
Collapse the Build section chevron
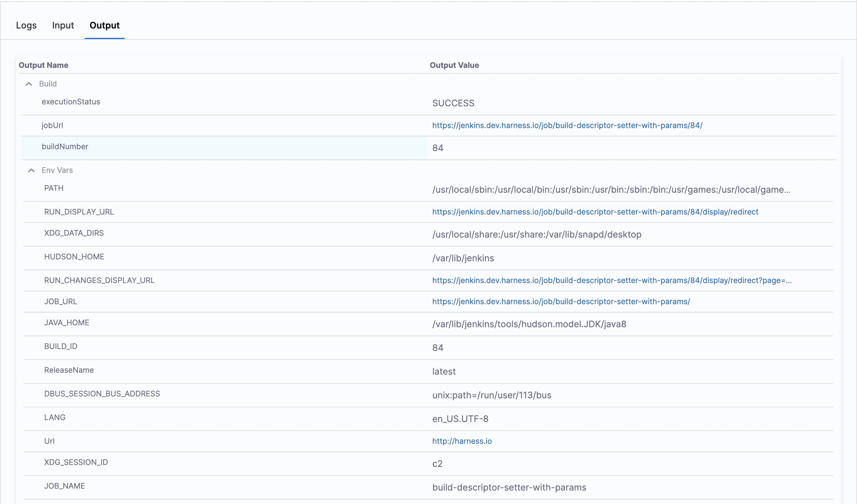[x=29, y=84]
